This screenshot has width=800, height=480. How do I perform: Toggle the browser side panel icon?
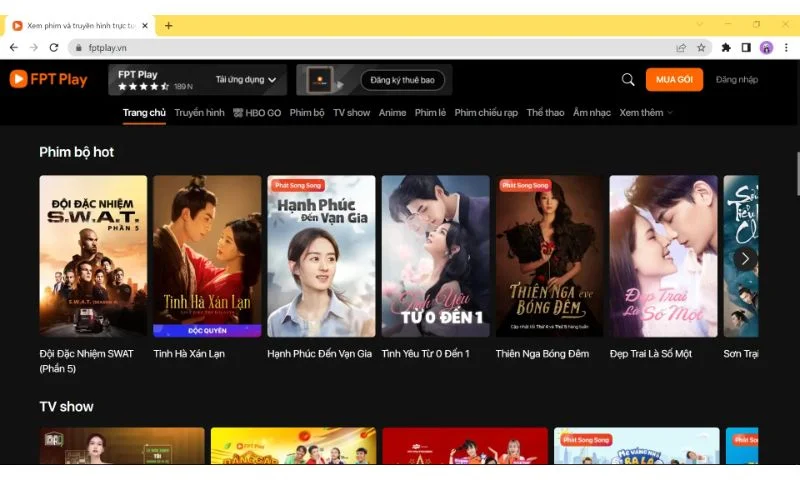pos(746,47)
